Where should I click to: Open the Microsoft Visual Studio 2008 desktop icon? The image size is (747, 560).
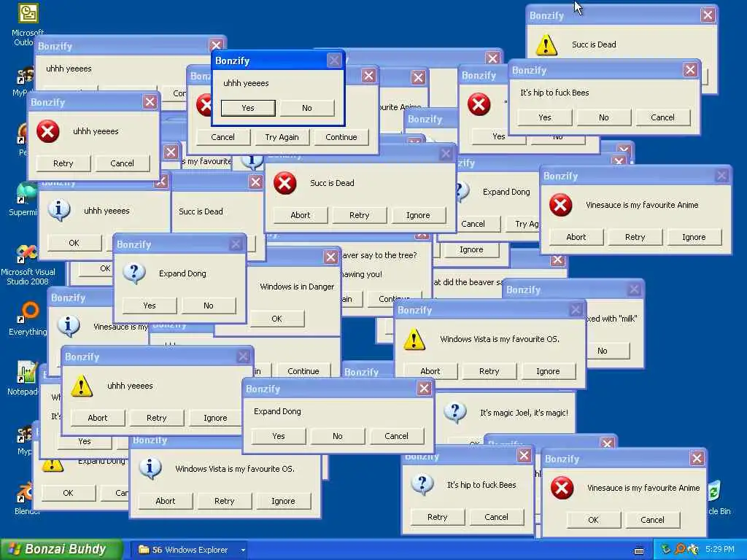click(x=26, y=253)
